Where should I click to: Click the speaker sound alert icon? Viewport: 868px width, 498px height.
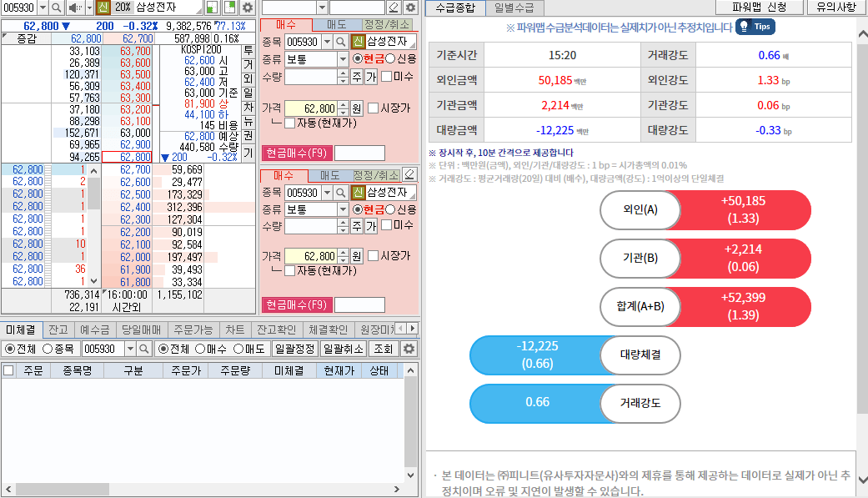(x=73, y=8)
